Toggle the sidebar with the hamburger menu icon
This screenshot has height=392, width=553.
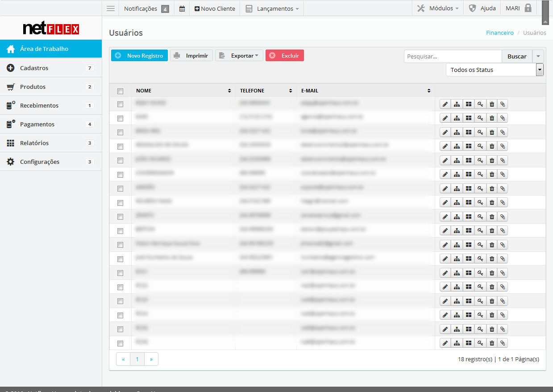pos(111,8)
